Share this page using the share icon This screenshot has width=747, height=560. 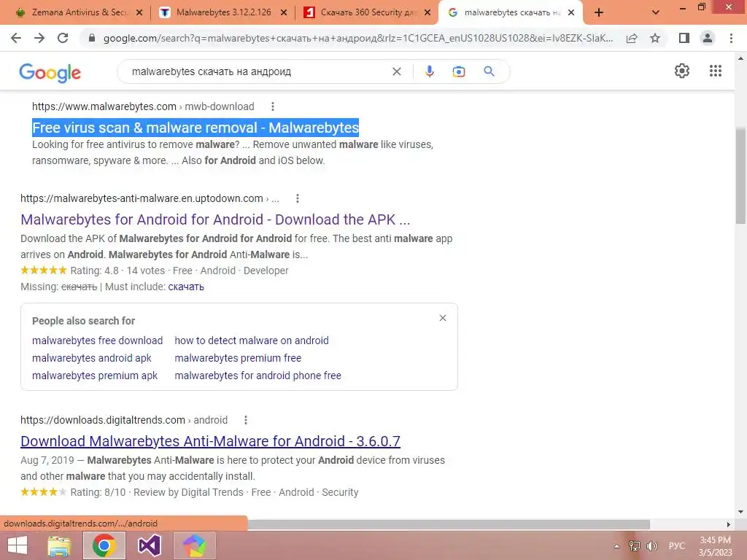coord(632,38)
